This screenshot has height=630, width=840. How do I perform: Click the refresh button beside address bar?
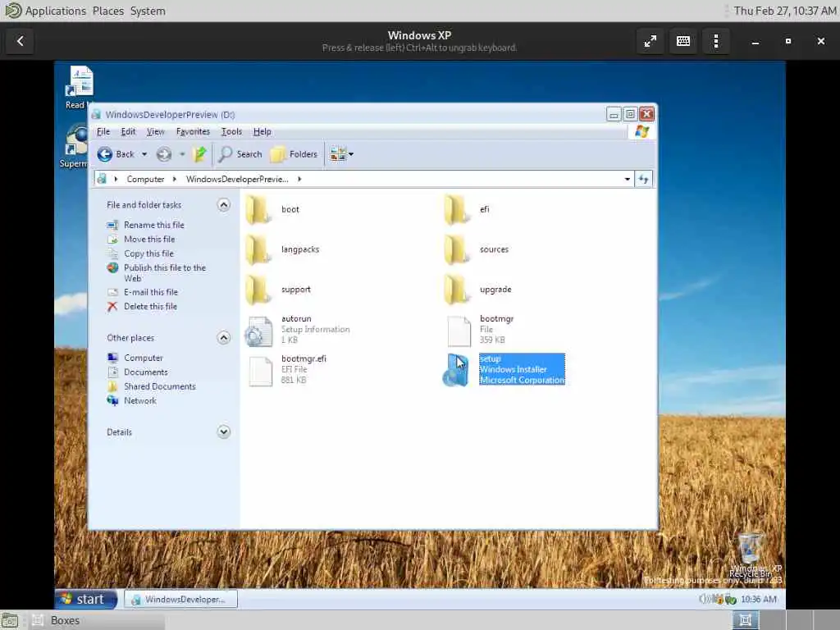pos(643,179)
